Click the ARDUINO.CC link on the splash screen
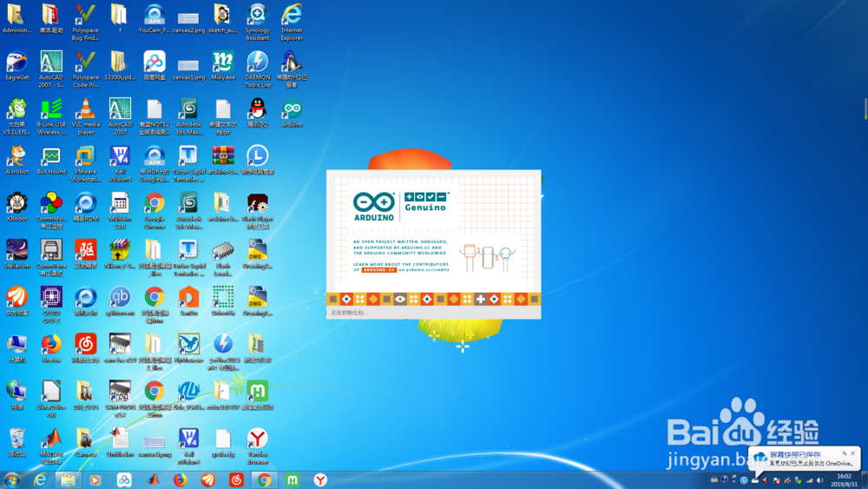The width and height of the screenshot is (868, 489). pyautogui.click(x=379, y=270)
